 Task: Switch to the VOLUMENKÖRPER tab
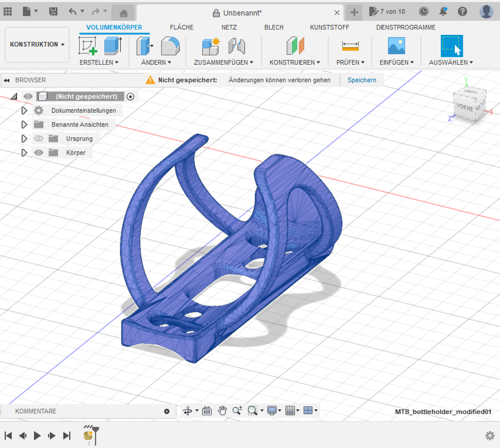point(114,27)
